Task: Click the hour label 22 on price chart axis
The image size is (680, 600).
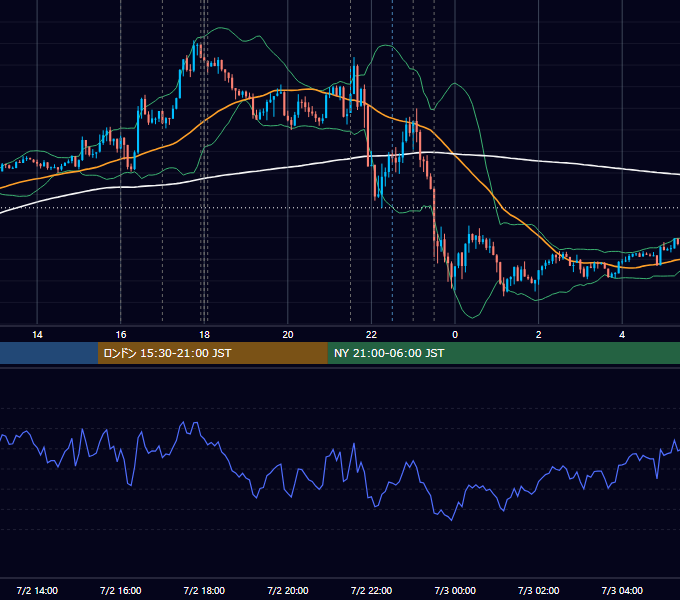Action: 371,335
